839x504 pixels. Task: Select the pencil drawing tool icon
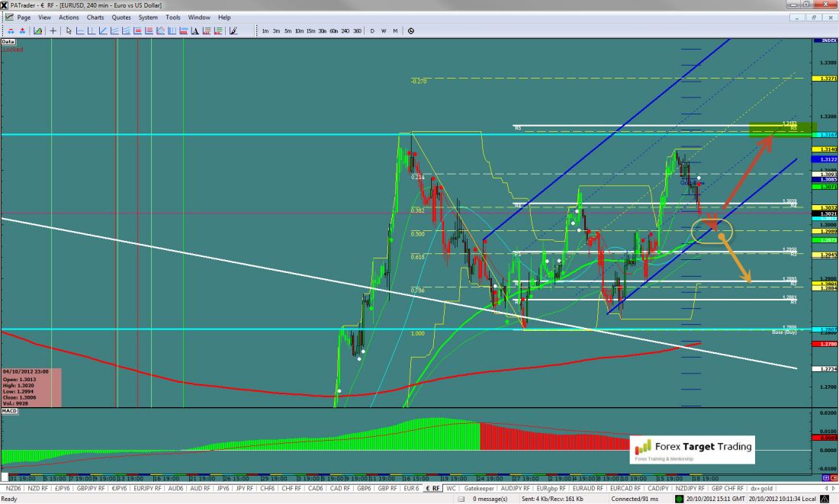[233, 31]
